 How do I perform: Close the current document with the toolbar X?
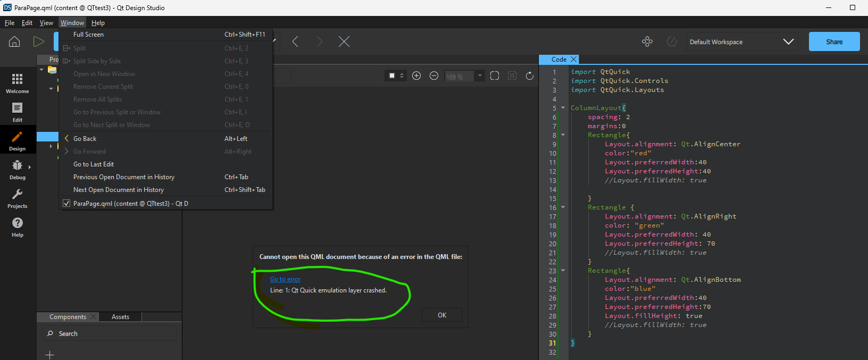coord(344,41)
